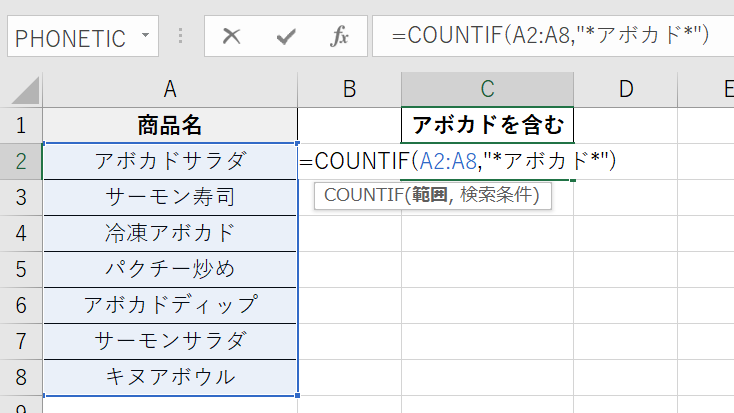Select column C header
Screen dimensions: 734x413
[487, 89]
